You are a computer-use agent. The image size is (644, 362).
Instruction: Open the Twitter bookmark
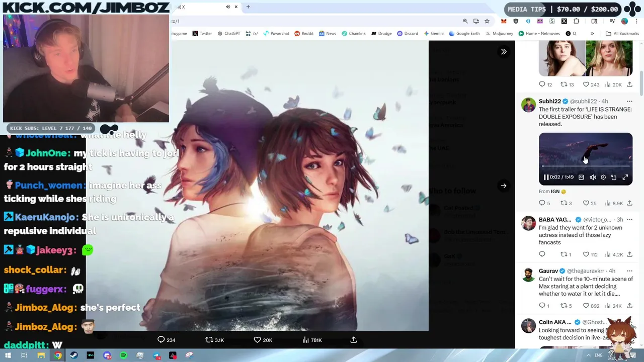[202, 34]
